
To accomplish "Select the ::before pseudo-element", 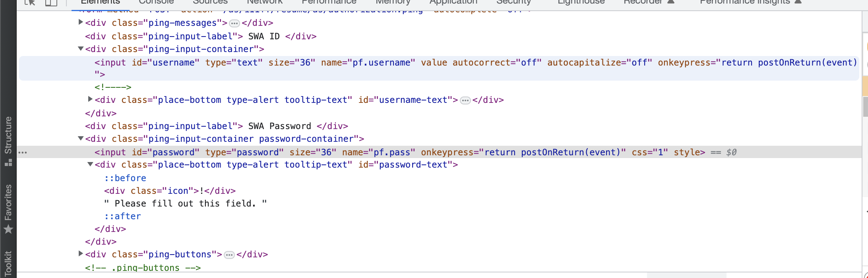I will click(125, 178).
